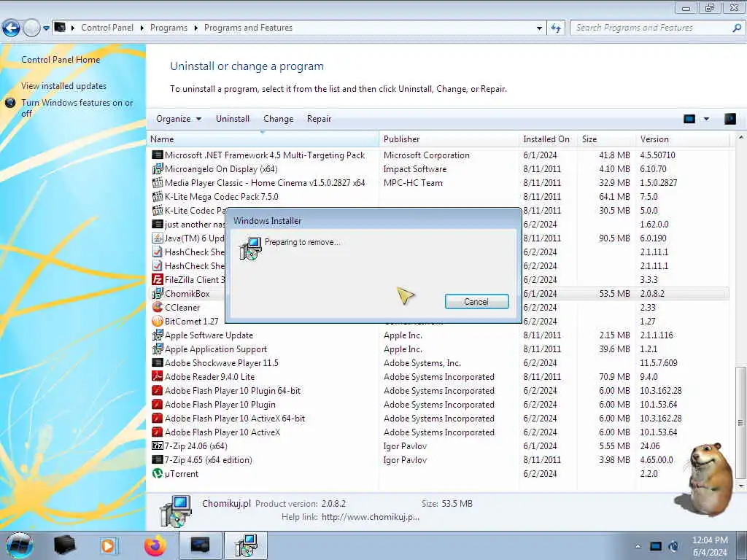Screen dimensions: 747x560
Task: Sort by the Installed On column header
Action: coord(548,139)
